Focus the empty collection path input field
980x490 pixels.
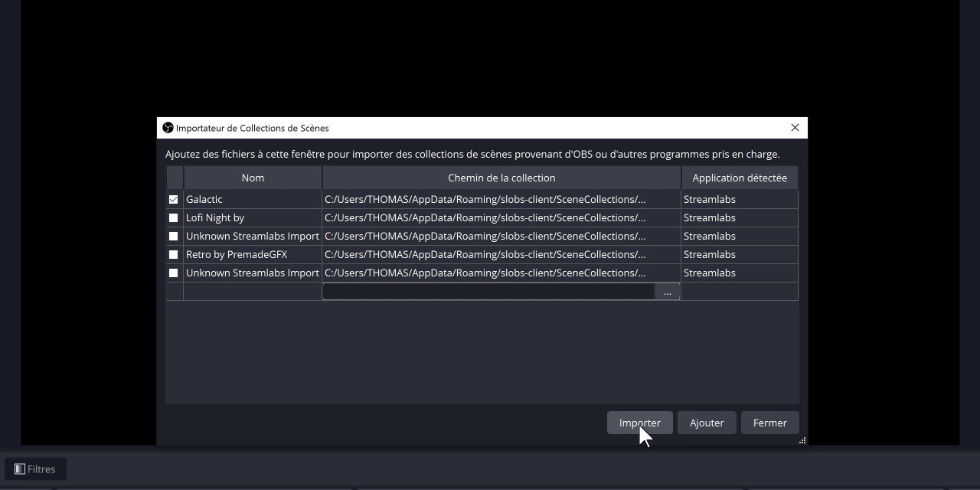(488, 292)
